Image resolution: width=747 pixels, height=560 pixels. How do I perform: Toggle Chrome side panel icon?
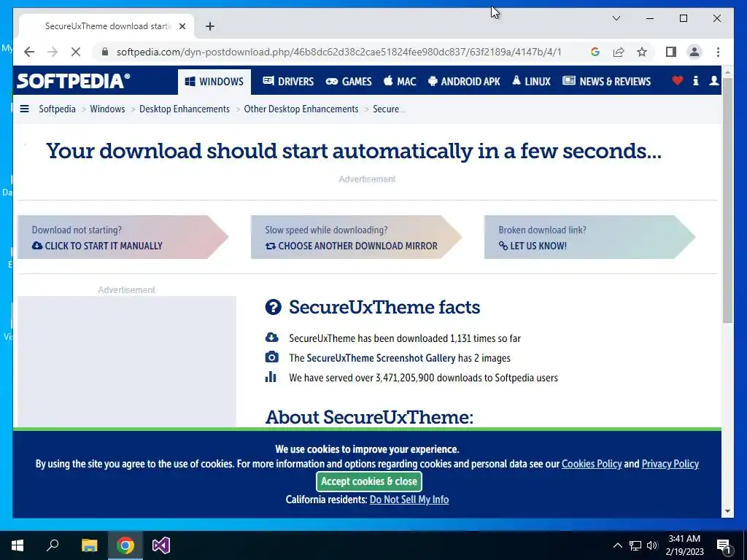[671, 52]
